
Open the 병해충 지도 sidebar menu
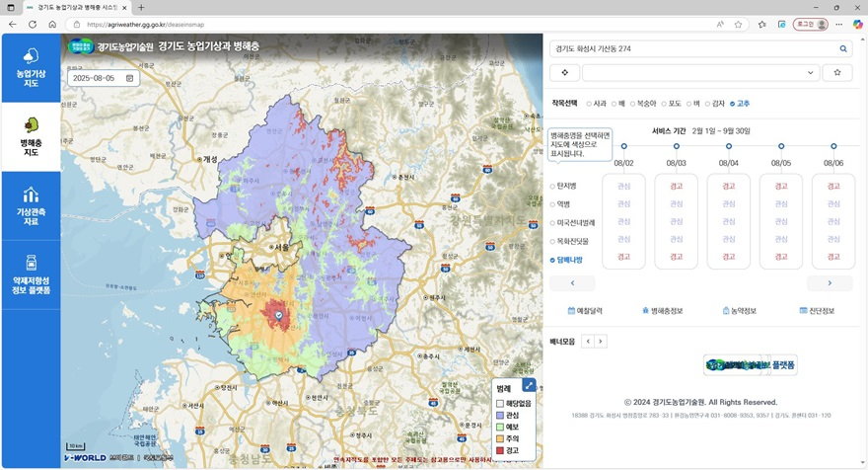31,137
